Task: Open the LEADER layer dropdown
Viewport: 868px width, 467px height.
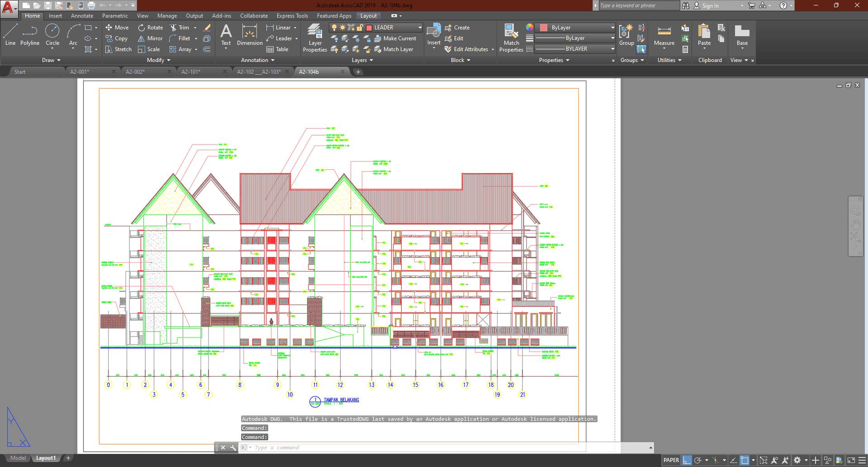Action: pos(420,28)
